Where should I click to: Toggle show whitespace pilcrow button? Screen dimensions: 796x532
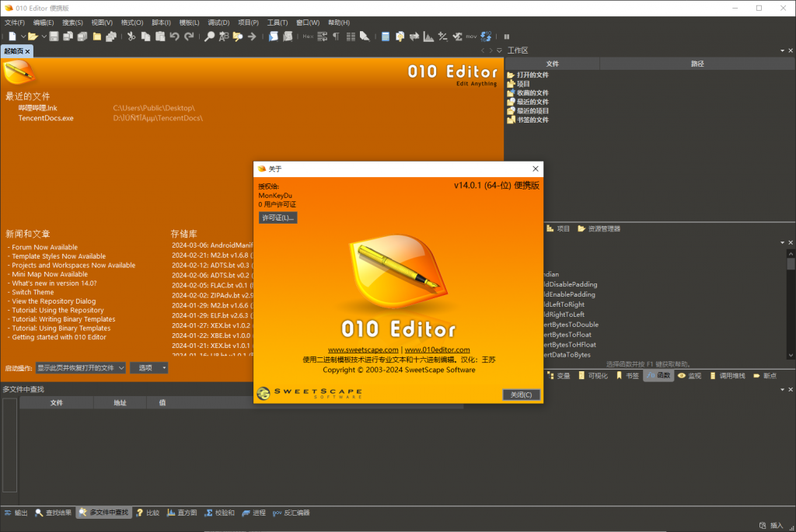pos(336,37)
